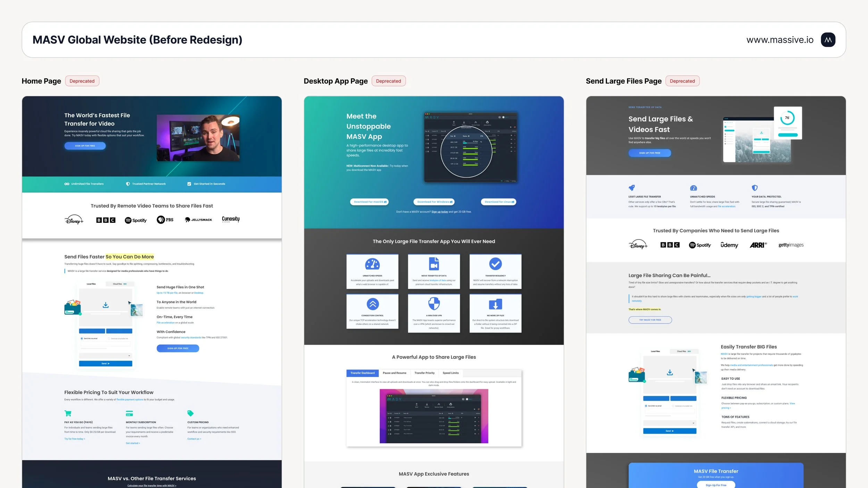This screenshot has height=488, width=868.
Task: Click the presenter video thumbnail in Home hero
Action: tap(198, 138)
